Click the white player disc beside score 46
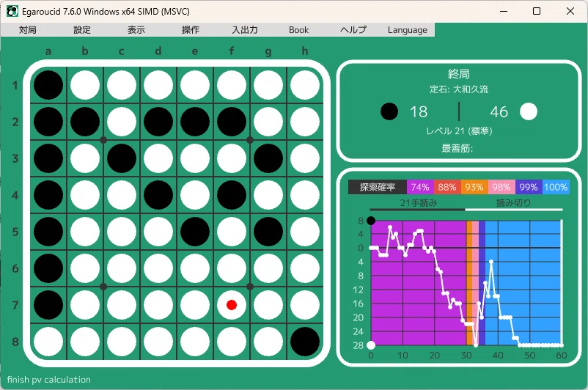The height and width of the screenshot is (390, 588). click(x=529, y=111)
